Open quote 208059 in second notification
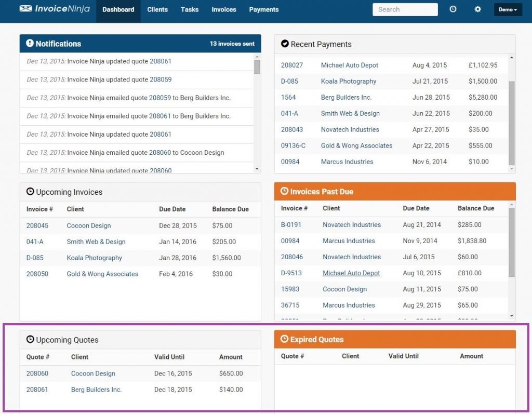532x414 pixels. pos(161,79)
